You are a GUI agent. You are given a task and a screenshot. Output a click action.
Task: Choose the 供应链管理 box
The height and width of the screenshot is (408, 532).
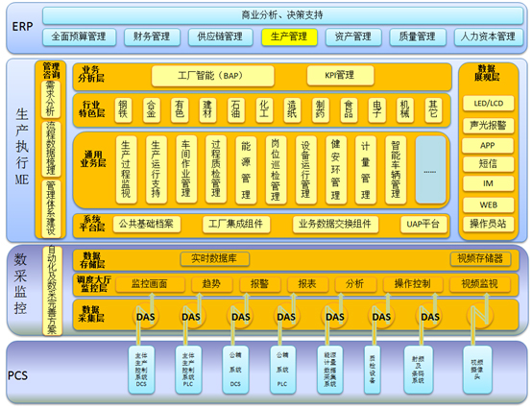point(220,36)
